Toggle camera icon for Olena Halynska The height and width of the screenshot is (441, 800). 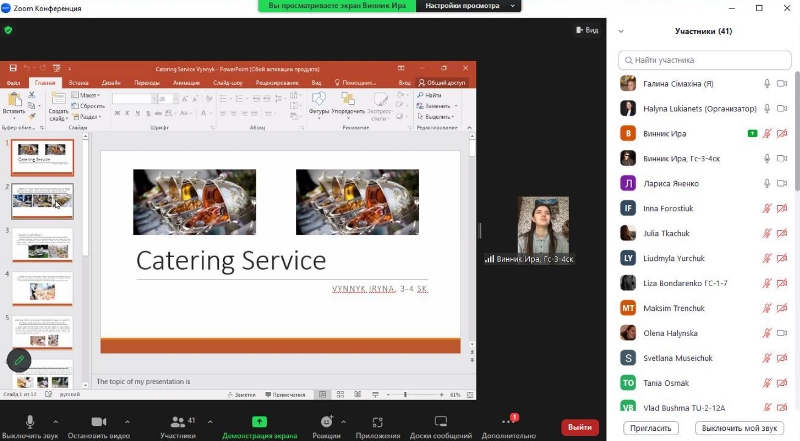tap(782, 333)
